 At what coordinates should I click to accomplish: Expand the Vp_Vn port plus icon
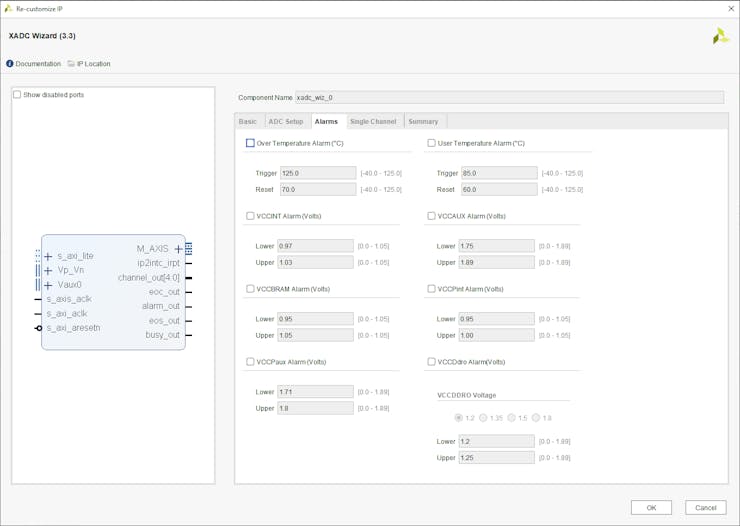pos(48,271)
